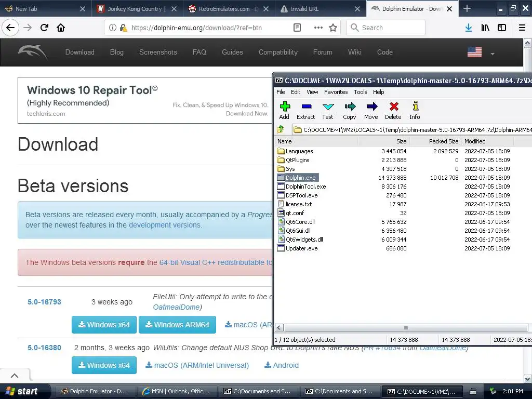Open the Favorites menu in 7-Zip
The image size is (532, 399).
(336, 92)
